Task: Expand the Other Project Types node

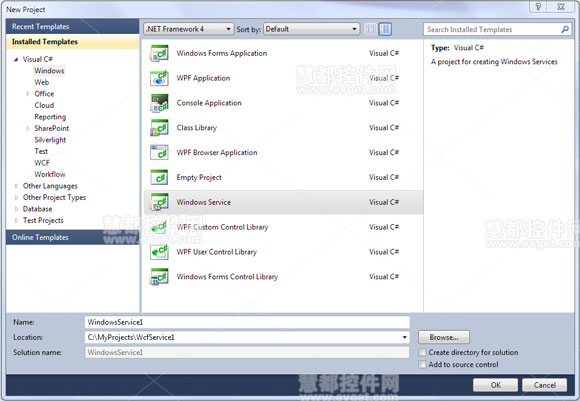Action: pyautogui.click(x=16, y=198)
